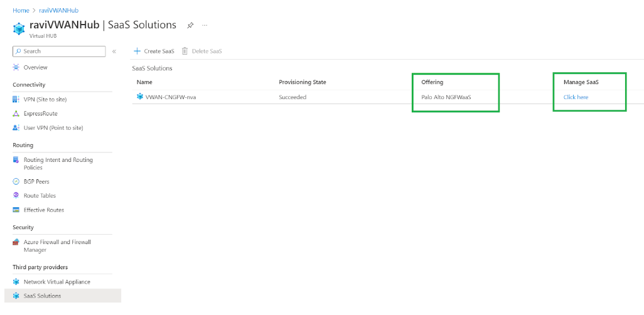Click the pin icon beside the page title
Image resolution: width=644 pixels, height=315 pixels.
(x=190, y=26)
